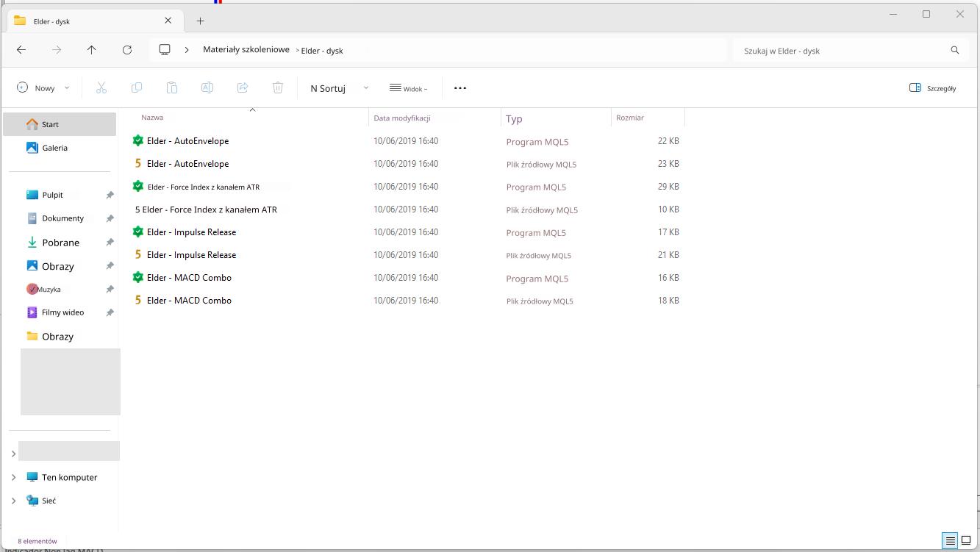
Task: Expand the Ten komputer tree node
Action: click(13, 477)
